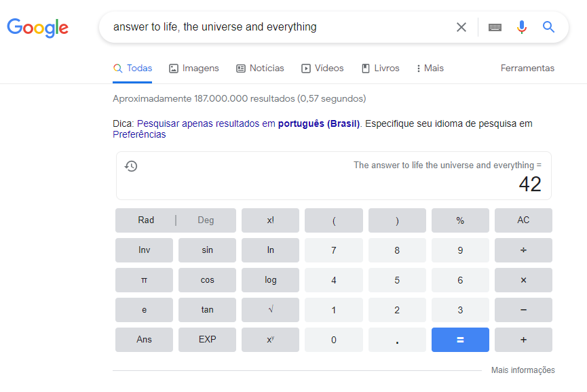The width and height of the screenshot is (587, 392).
Task: Click the blue magnifier search icon
Action: [x=548, y=27]
